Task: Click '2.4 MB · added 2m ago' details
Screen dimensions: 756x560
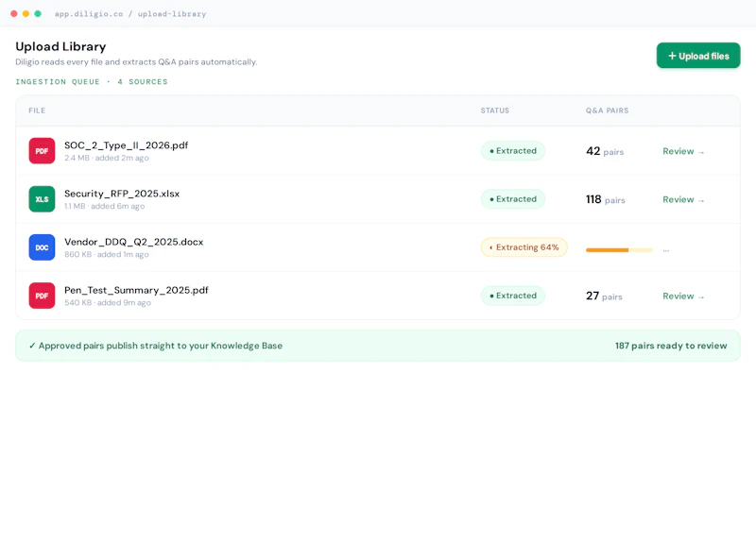Action: tap(107, 158)
